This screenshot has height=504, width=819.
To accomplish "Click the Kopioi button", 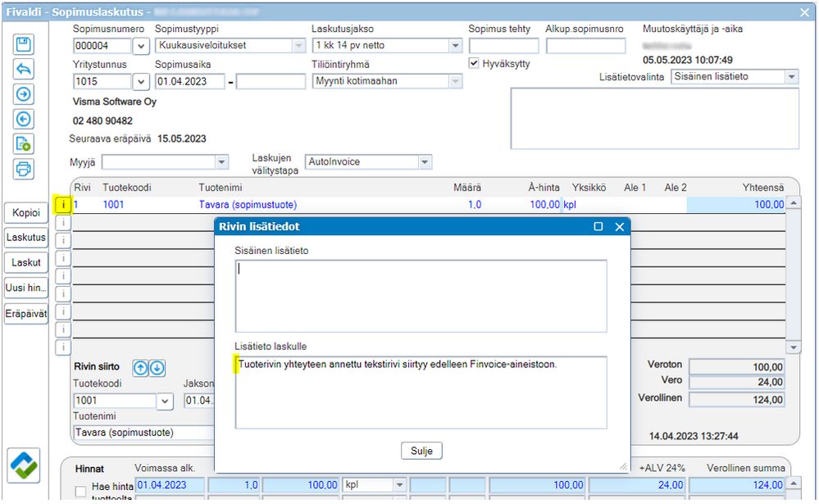I will tap(26, 212).
